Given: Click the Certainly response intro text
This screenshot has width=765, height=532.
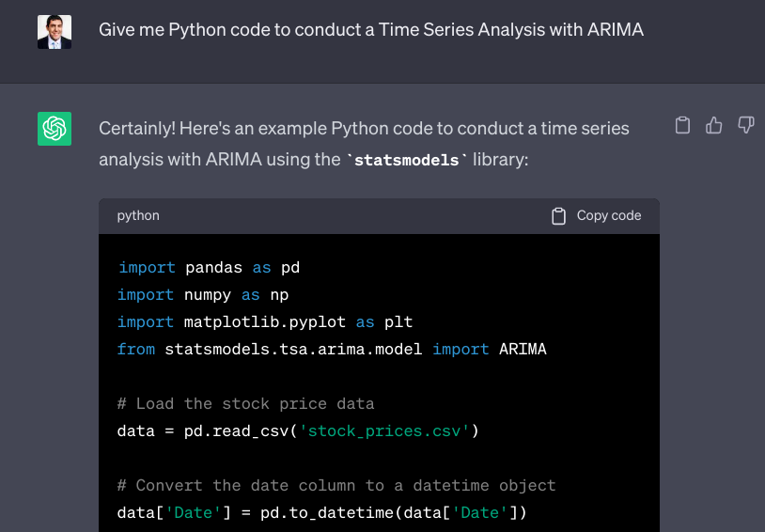Looking at the screenshot, I should click(x=364, y=144).
